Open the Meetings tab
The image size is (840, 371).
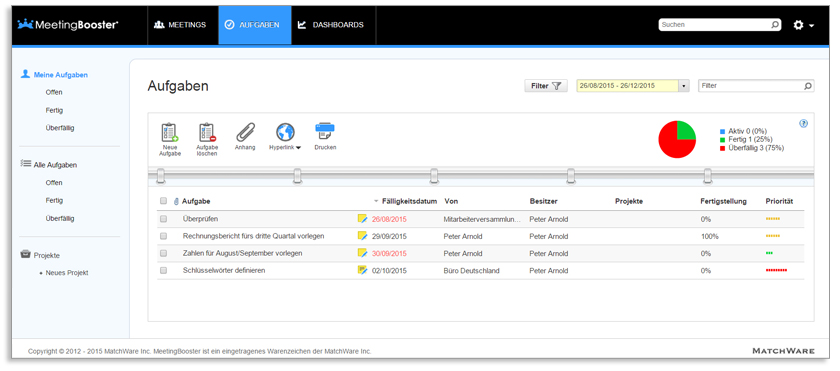pyautogui.click(x=180, y=25)
